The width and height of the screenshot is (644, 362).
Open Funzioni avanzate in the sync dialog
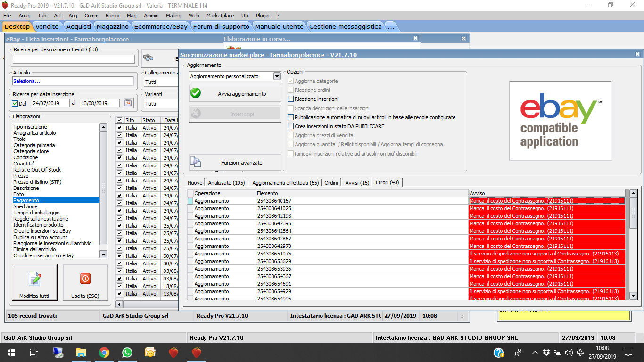[235, 163]
